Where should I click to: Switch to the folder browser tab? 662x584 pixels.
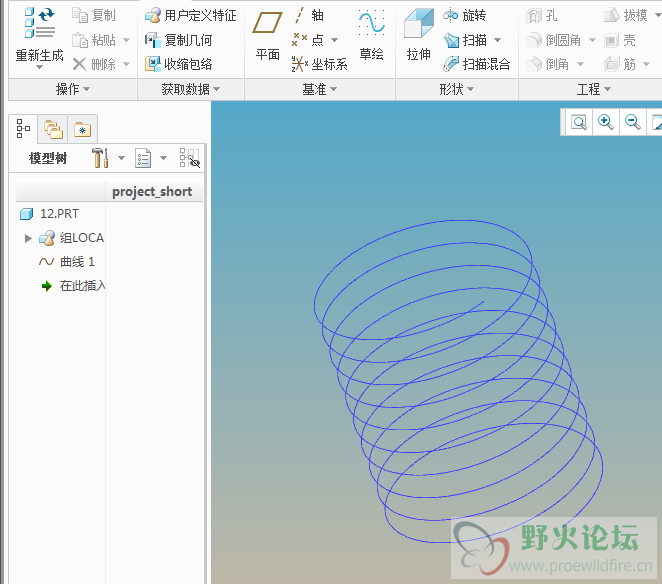point(53,129)
